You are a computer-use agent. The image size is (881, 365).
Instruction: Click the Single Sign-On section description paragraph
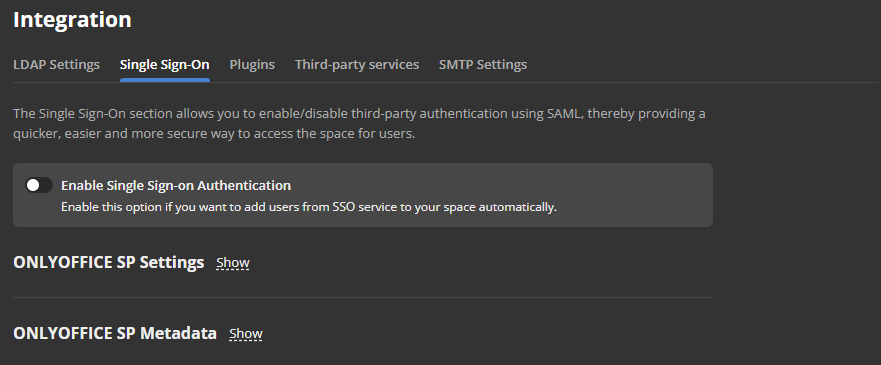click(x=359, y=124)
